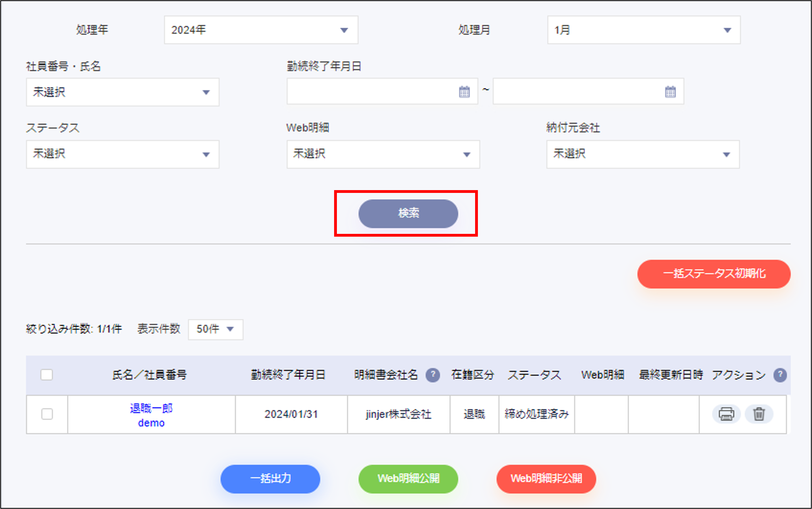
Task: View help for the 明細書会社名 column
Action: [x=433, y=374]
